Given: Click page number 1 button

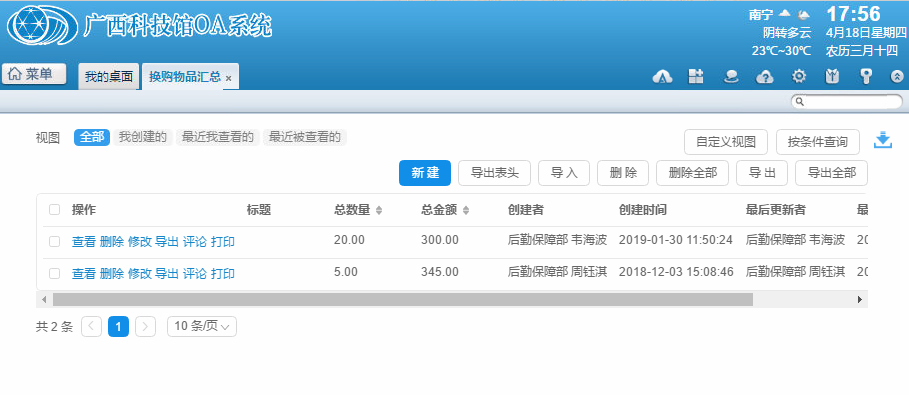Looking at the screenshot, I should point(118,327).
